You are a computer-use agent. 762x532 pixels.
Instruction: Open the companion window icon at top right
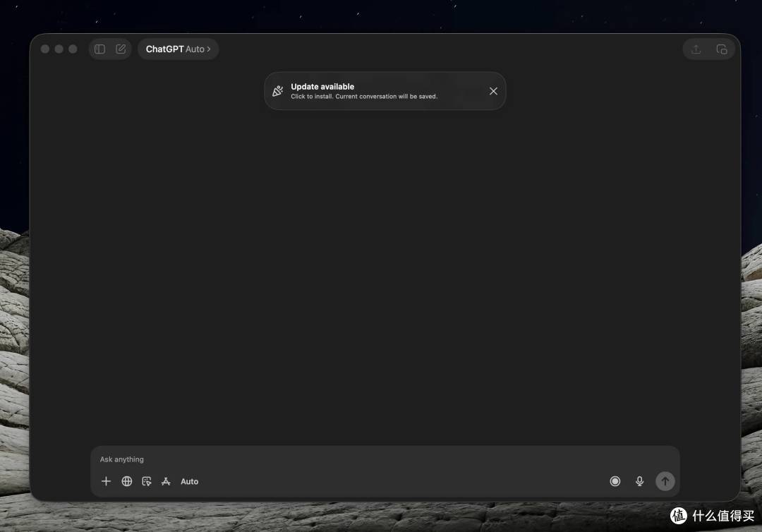click(x=722, y=49)
